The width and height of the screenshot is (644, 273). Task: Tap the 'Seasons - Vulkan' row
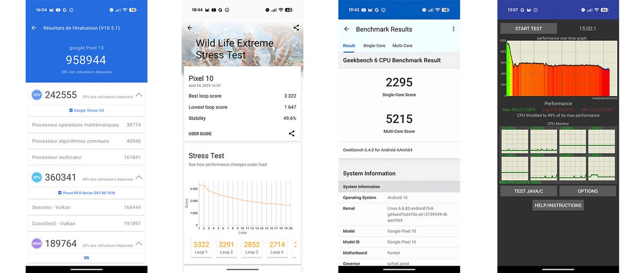pyautogui.click(x=86, y=207)
